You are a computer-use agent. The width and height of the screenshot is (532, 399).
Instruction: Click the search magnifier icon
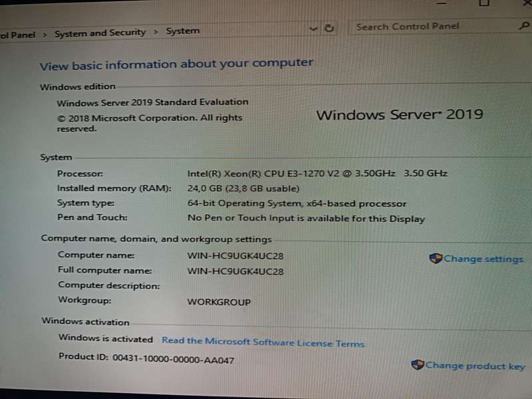524,25
